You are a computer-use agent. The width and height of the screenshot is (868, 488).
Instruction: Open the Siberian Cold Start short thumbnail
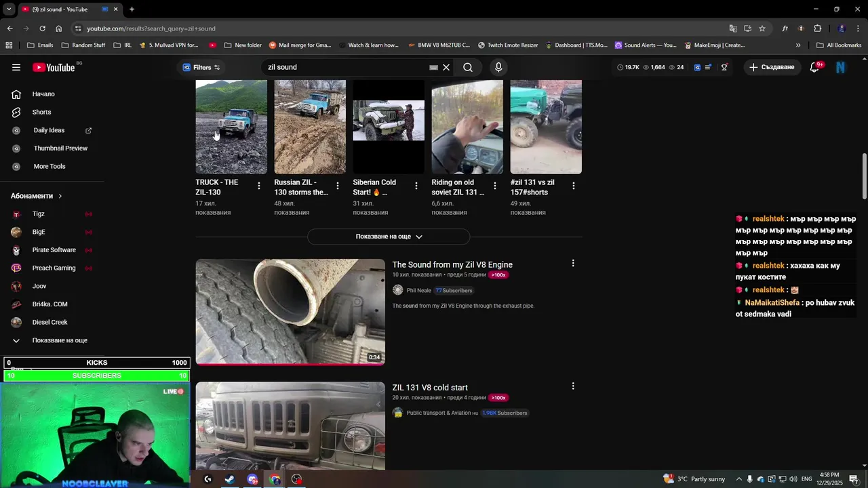click(389, 127)
